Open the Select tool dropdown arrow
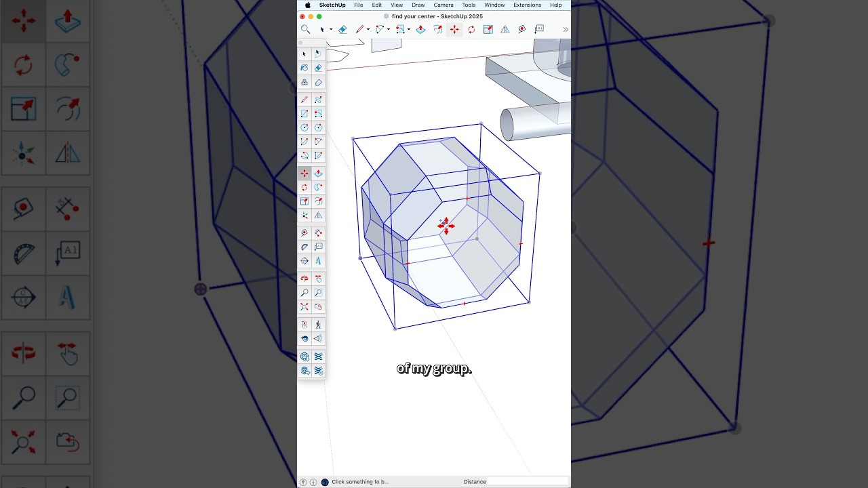This screenshot has width=868, height=488. (330, 29)
